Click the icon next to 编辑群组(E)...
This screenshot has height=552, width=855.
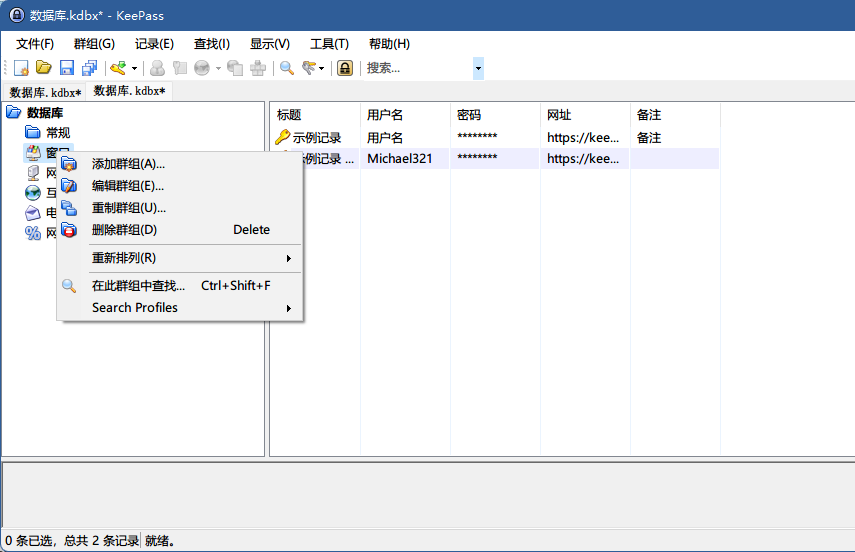click(x=69, y=186)
